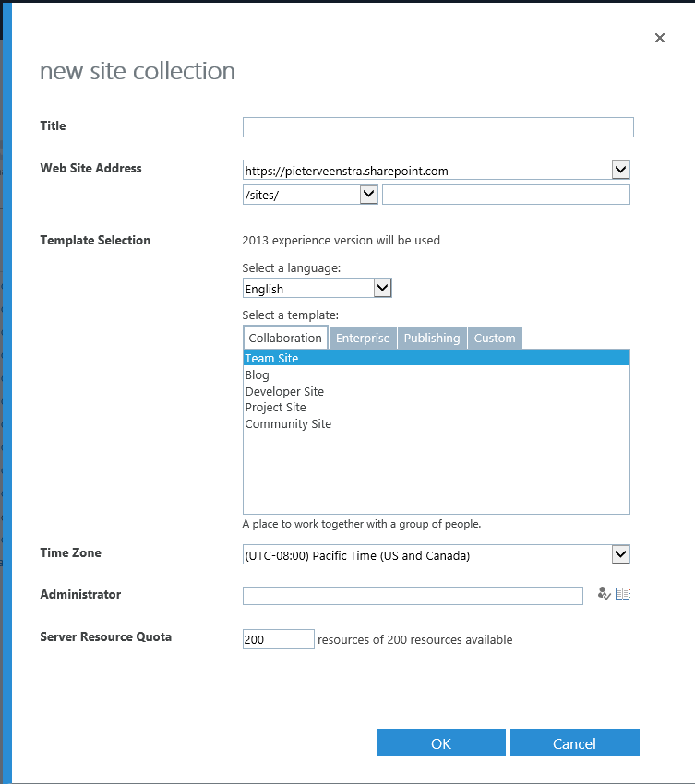The height and width of the screenshot is (784, 695).
Task: Switch to the Enterprise template tab
Action: [363, 338]
